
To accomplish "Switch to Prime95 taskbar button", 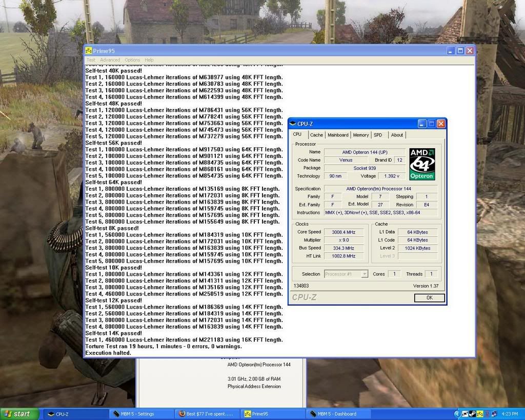I will [273, 414].
